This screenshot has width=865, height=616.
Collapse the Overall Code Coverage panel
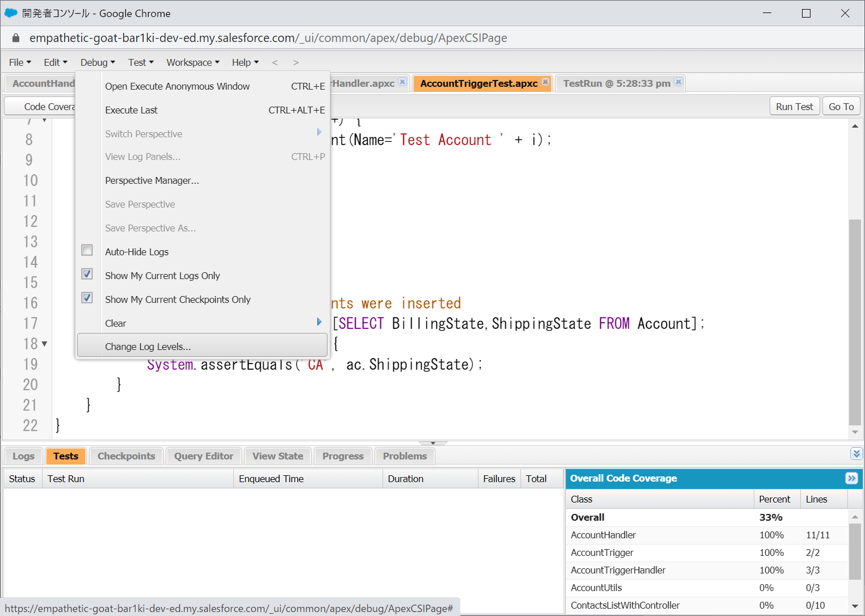click(x=851, y=478)
